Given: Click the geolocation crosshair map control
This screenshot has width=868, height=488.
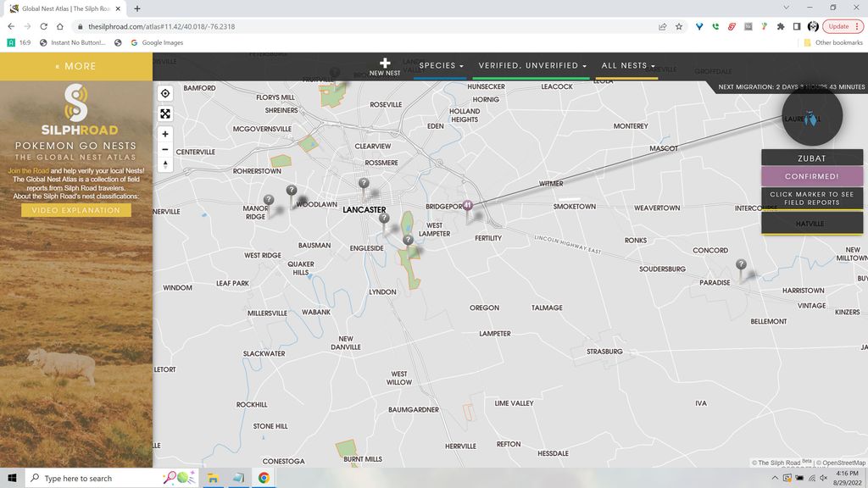Looking at the screenshot, I should coord(165,93).
